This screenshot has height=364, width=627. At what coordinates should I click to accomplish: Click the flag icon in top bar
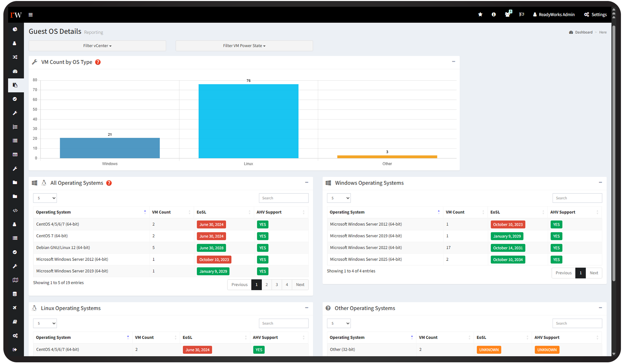point(521,14)
